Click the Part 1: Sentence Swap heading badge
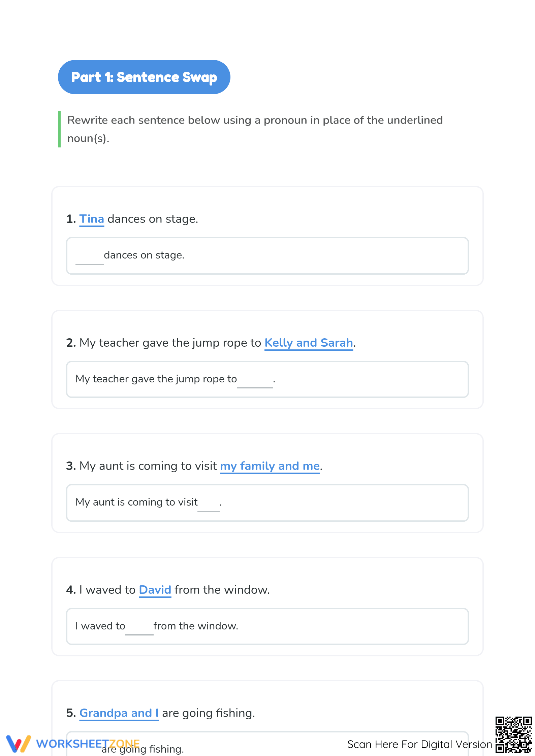The image size is (535, 756). 144,77
